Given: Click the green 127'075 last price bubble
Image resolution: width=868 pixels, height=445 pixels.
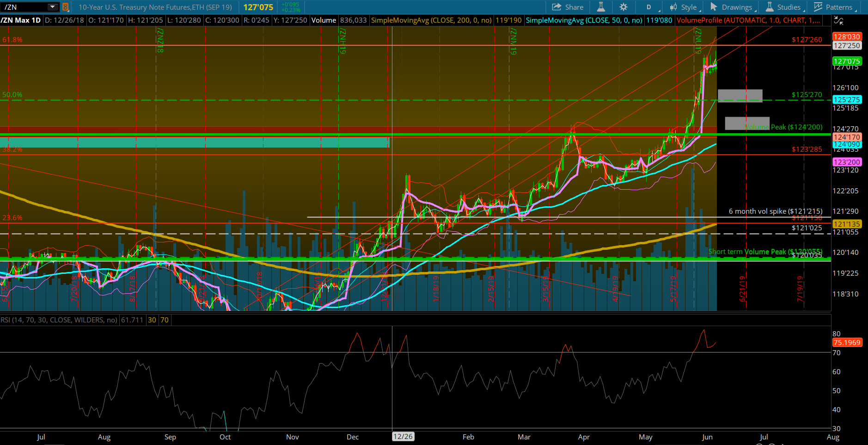Looking at the screenshot, I should [x=847, y=61].
